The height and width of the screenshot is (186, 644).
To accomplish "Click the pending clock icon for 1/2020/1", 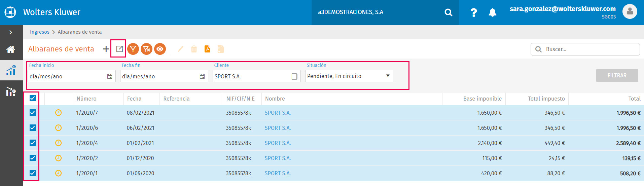I will 58,173.
